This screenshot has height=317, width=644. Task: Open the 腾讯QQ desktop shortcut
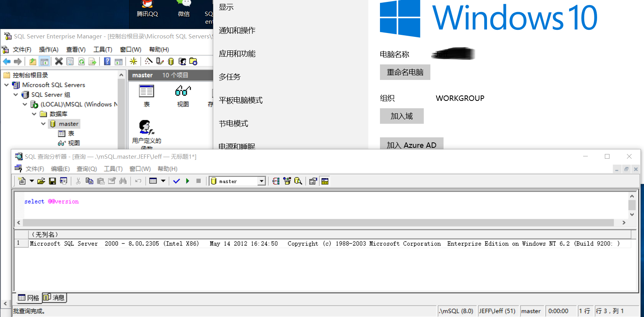click(x=147, y=9)
